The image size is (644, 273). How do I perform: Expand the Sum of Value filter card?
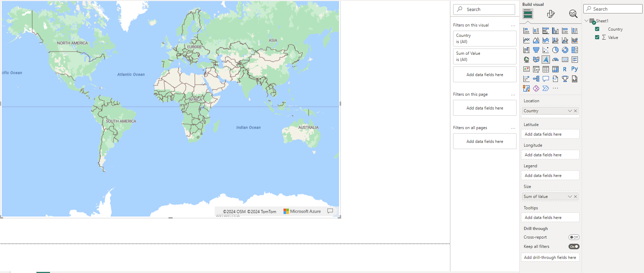(484, 56)
